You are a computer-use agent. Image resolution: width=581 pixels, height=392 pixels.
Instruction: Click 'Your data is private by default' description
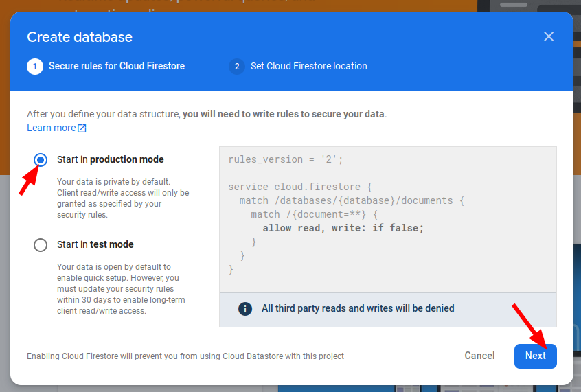tap(123, 198)
